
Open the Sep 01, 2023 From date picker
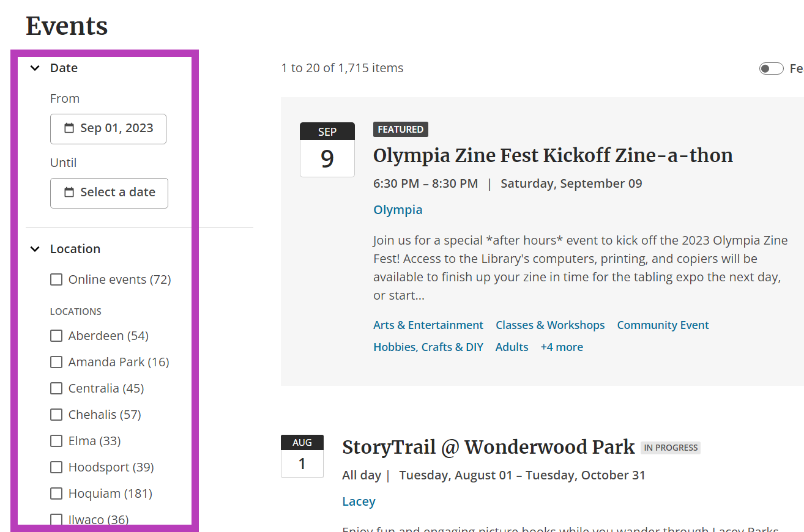(x=108, y=129)
